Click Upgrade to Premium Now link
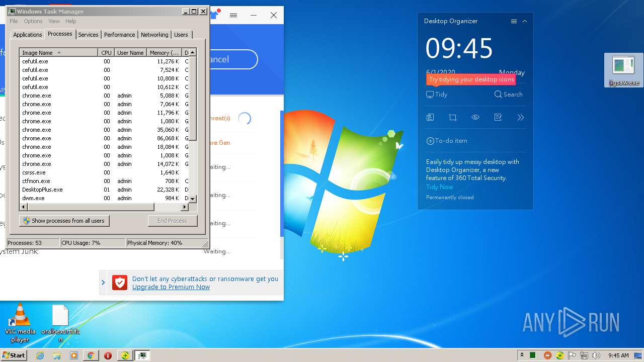This screenshot has width=644, height=362. (171, 287)
